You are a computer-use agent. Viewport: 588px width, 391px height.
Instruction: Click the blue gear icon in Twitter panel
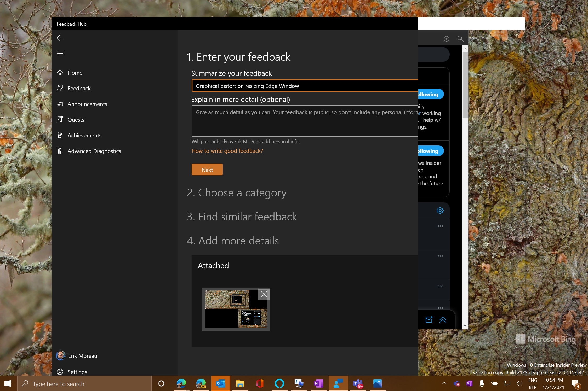click(440, 211)
